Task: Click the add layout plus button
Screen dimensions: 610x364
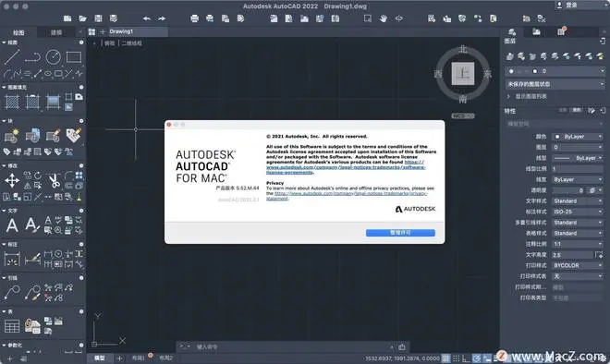Action: click(119, 358)
